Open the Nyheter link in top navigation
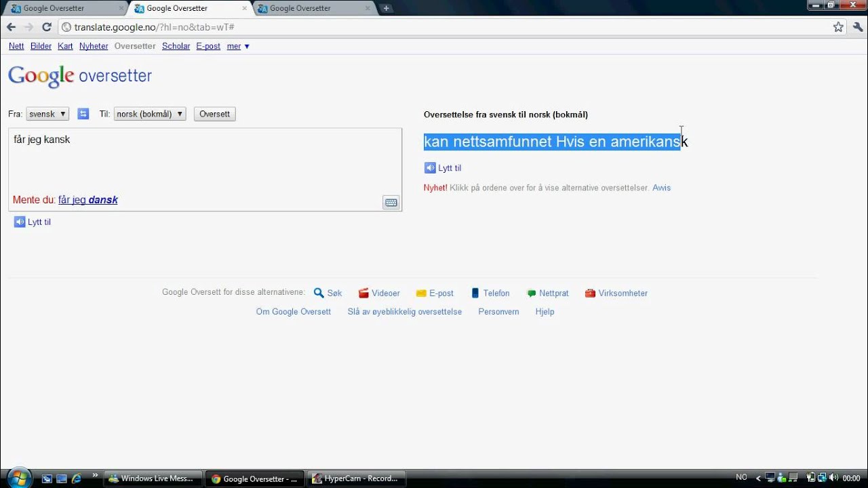Image resolution: width=868 pixels, height=488 pixels. tap(94, 46)
